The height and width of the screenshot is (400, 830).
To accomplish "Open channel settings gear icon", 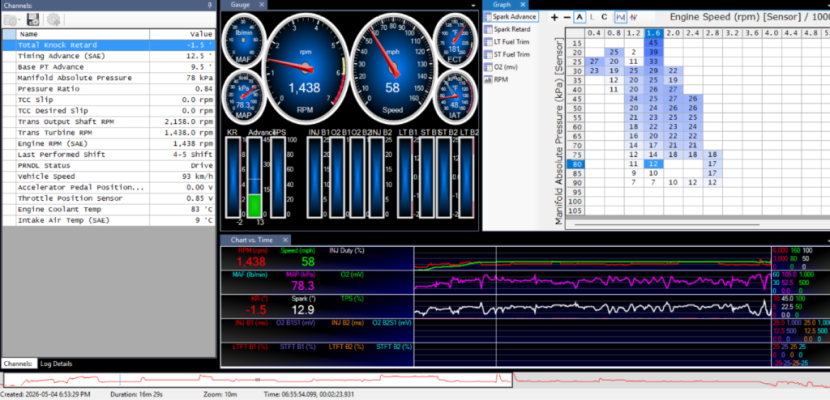I will pyautogui.click(x=53, y=20).
